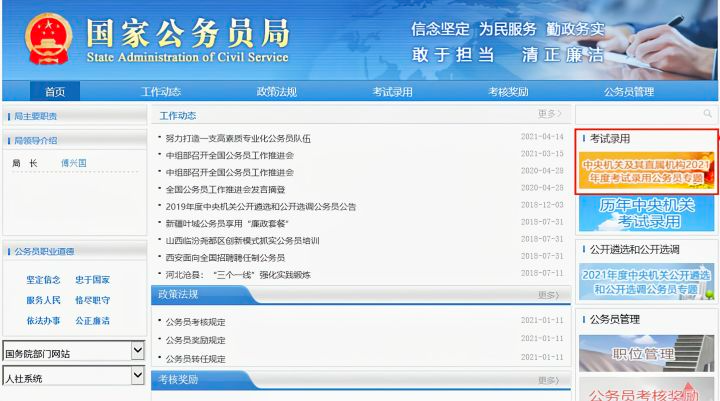Image resolution: width=720 pixels, height=401 pixels.
Task: Open 2019年度中央机关公开遴选 announcement
Action: [261, 206]
